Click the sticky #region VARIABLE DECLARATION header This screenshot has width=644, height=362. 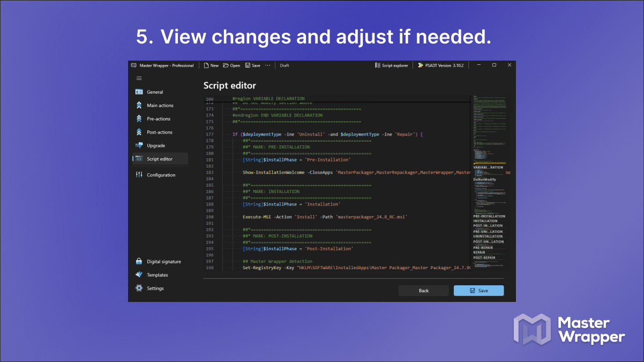point(268,99)
